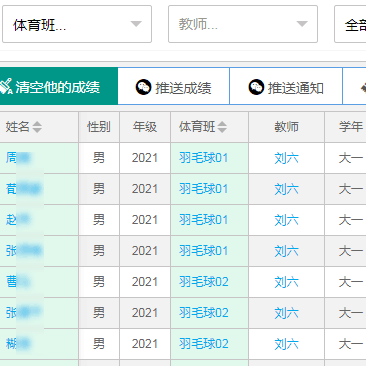The width and height of the screenshot is (366, 366).
Task: Open 羽毛球02 link in the 糊 row
Action: click(204, 344)
